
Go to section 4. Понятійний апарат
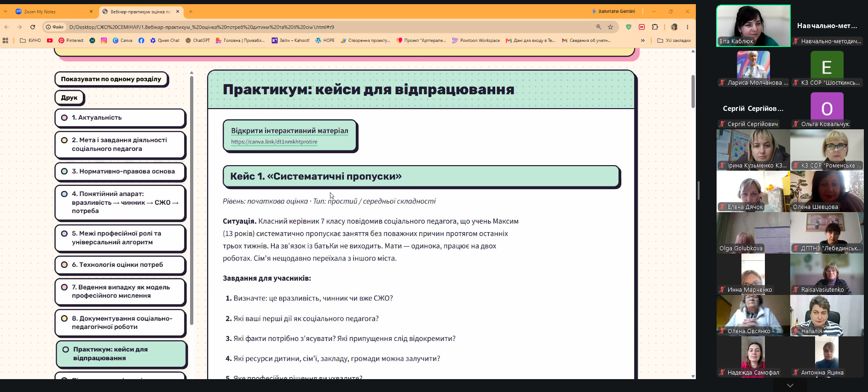coord(120,202)
